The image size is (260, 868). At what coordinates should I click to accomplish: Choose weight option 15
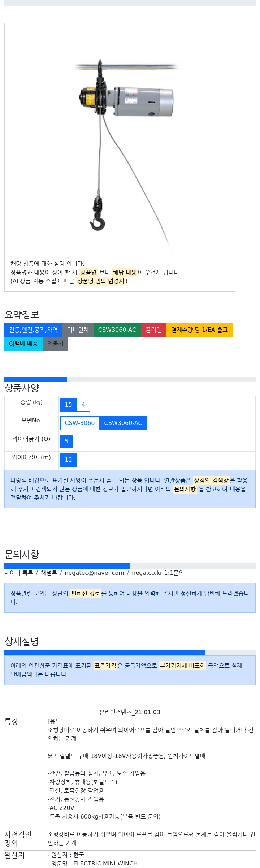coord(69,405)
